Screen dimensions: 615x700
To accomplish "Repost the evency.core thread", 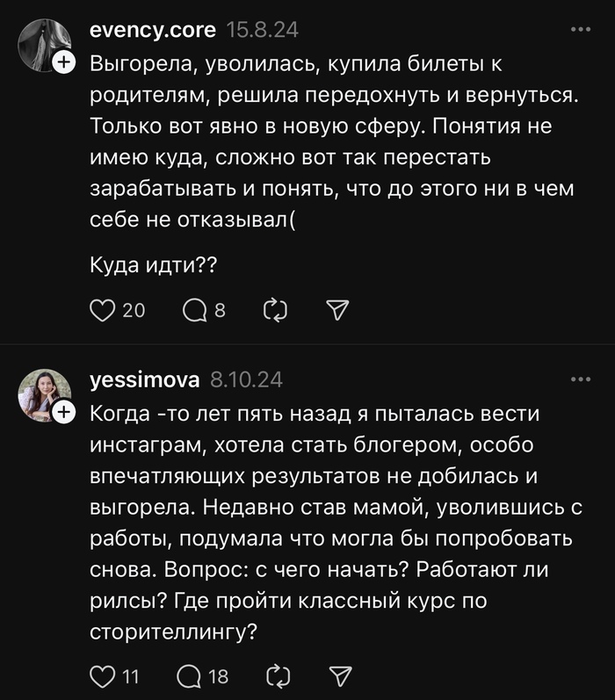I will tap(275, 309).
